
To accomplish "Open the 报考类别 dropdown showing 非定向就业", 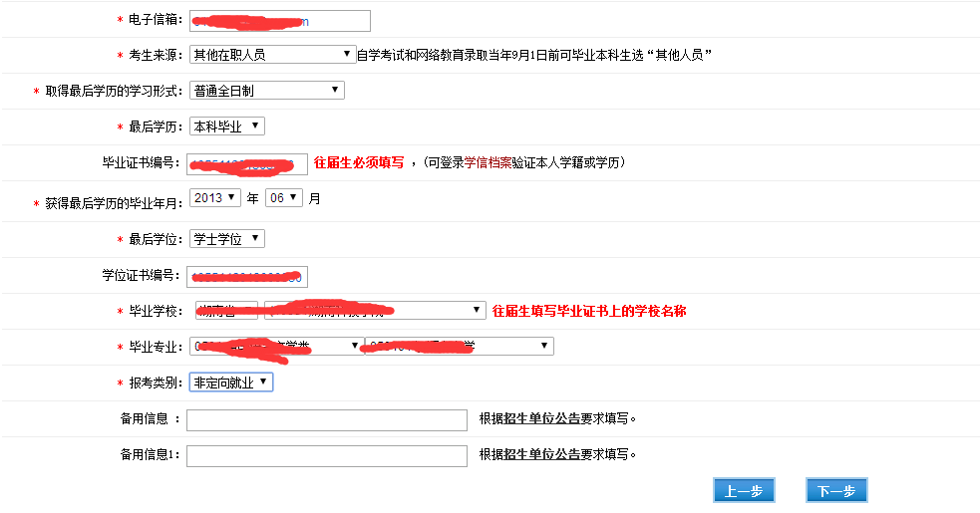I will click(x=230, y=382).
